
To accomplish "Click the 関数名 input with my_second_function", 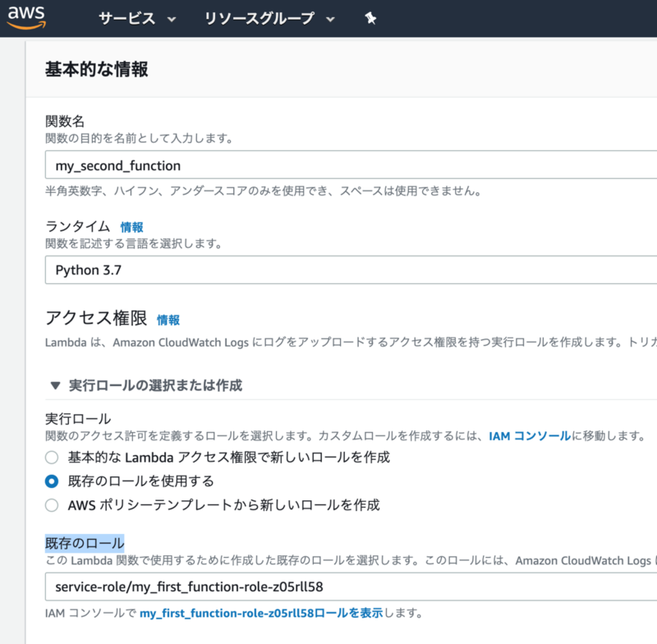I will pyautogui.click(x=351, y=165).
